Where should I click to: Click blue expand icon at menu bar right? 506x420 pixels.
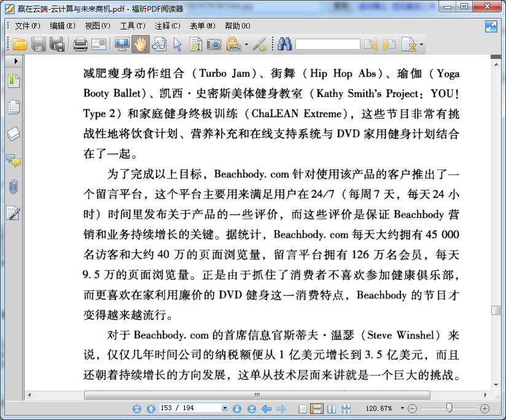[x=491, y=26]
